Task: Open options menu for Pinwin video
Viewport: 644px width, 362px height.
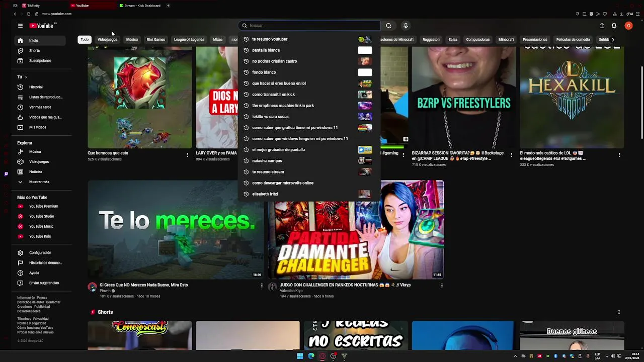Action: point(262,285)
